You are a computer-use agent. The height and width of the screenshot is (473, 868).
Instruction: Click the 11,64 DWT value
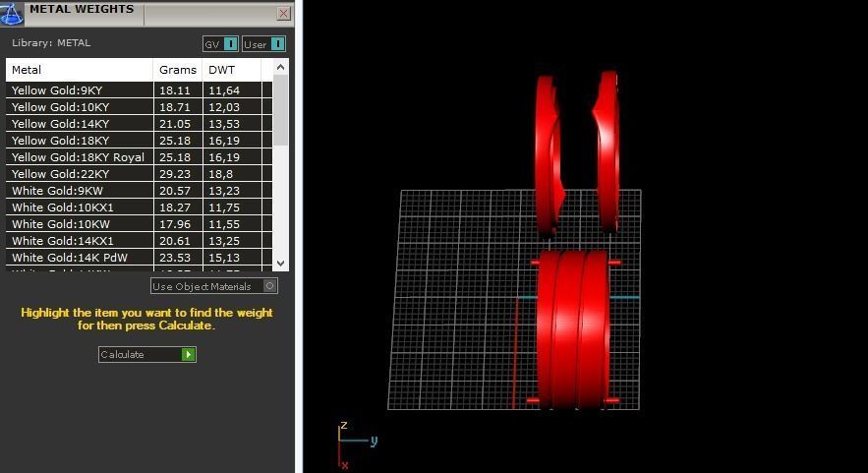point(224,90)
